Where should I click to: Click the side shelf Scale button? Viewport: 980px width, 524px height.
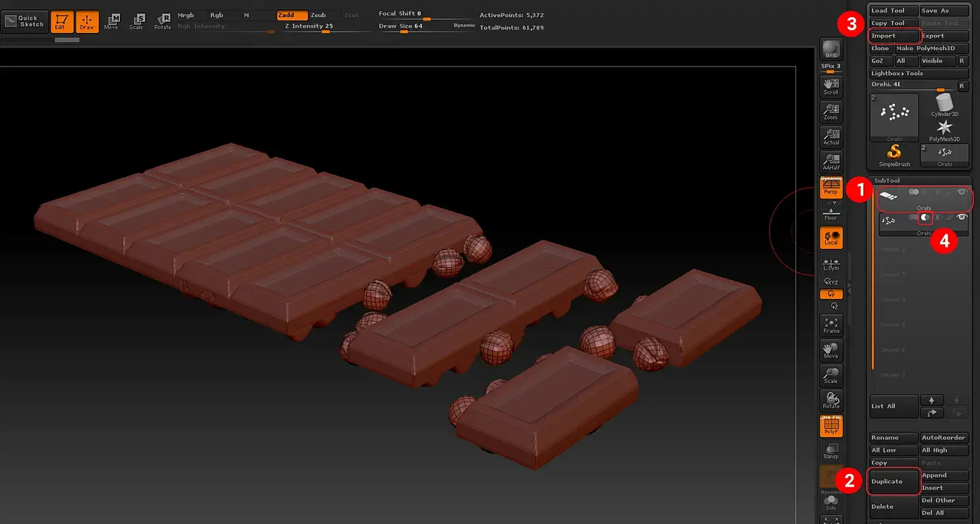tap(831, 375)
